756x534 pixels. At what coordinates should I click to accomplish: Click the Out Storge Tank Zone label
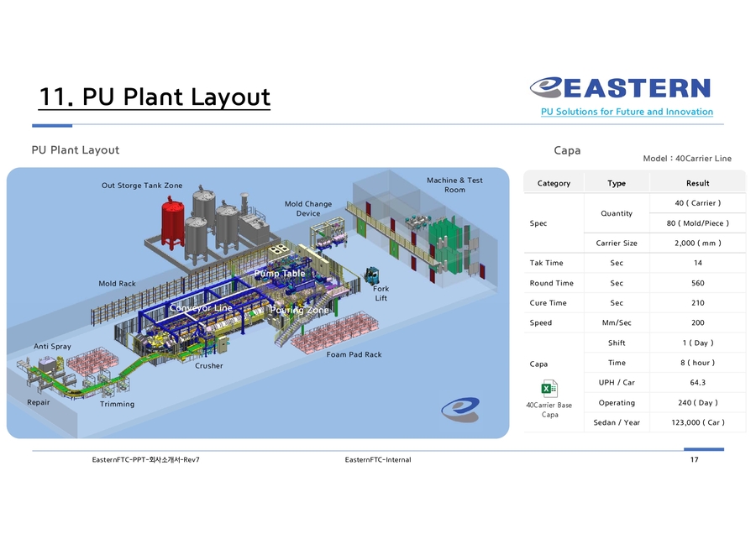[142, 185]
